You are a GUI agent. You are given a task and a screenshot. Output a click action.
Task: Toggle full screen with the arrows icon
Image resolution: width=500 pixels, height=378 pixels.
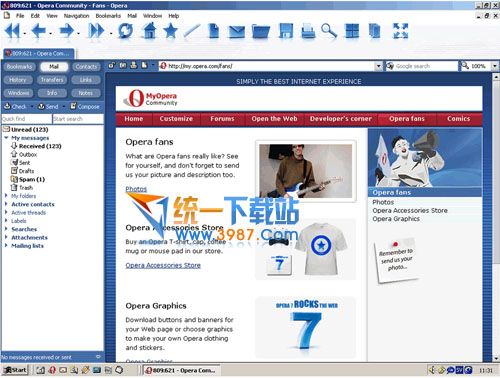tap(400, 31)
